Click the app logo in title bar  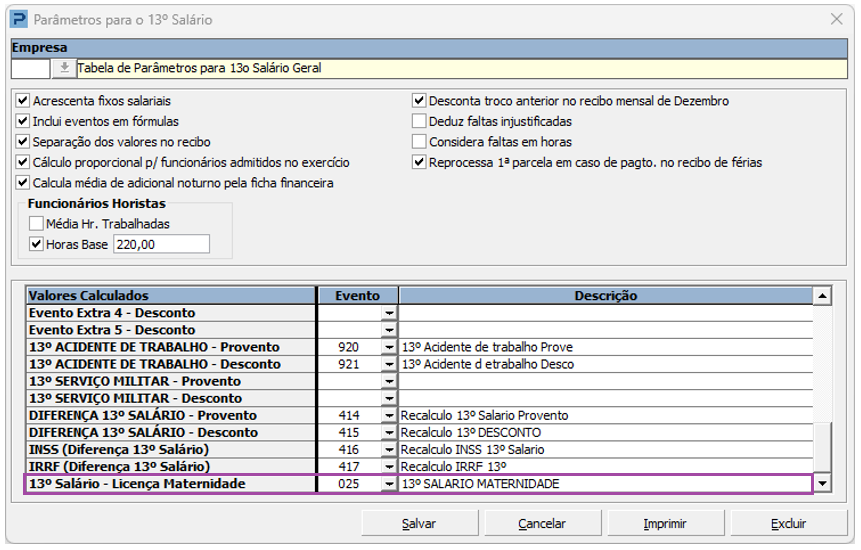[x=18, y=19]
